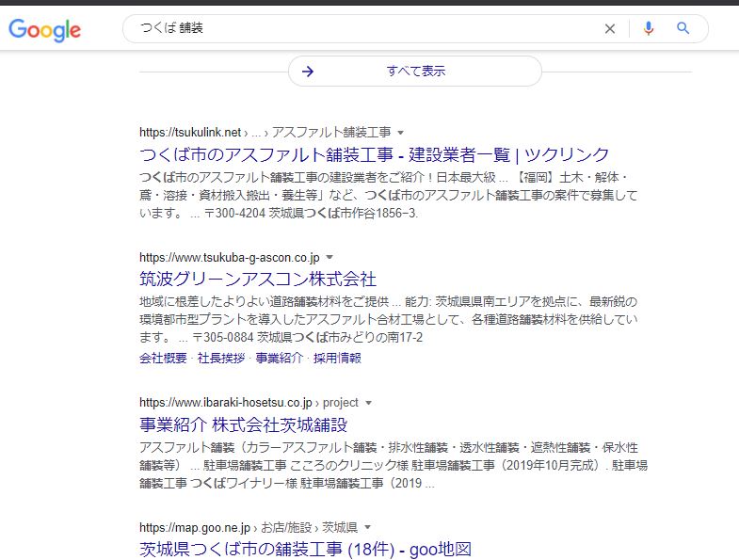This screenshot has width=739, height=560.
Task: Open dropdown arrow next to tsukulink.net URL
Action: [401, 133]
